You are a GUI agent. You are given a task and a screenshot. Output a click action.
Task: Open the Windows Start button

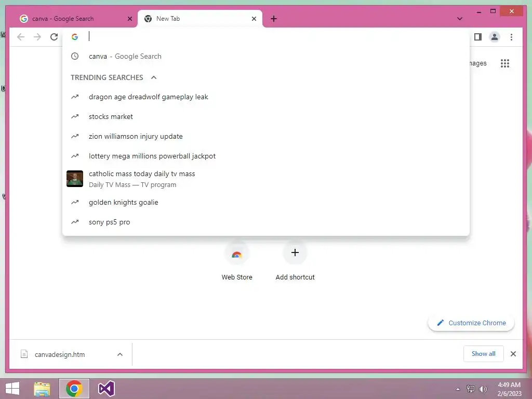[x=12, y=389]
